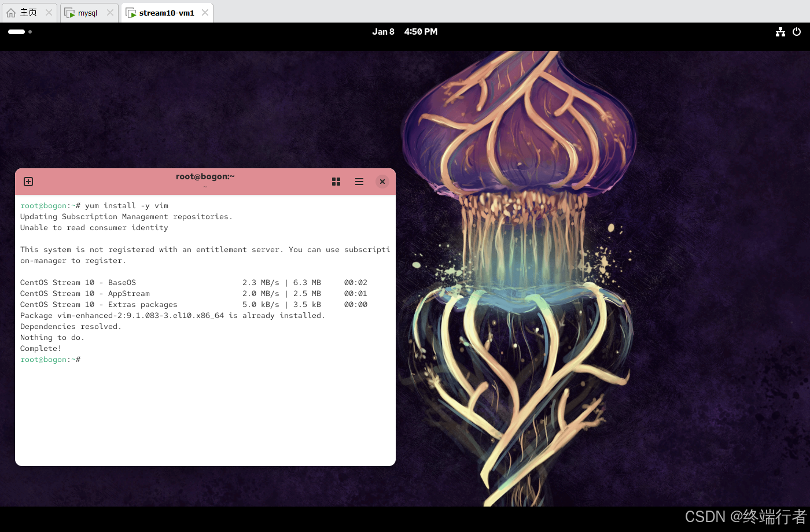This screenshot has width=810, height=532.
Task: Click the 'CentOS Stream 10 - Extras packages' row
Action: point(194,305)
